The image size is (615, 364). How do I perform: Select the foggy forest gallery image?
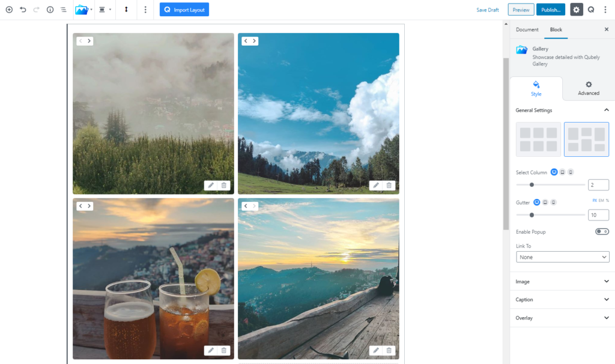pyautogui.click(x=153, y=114)
